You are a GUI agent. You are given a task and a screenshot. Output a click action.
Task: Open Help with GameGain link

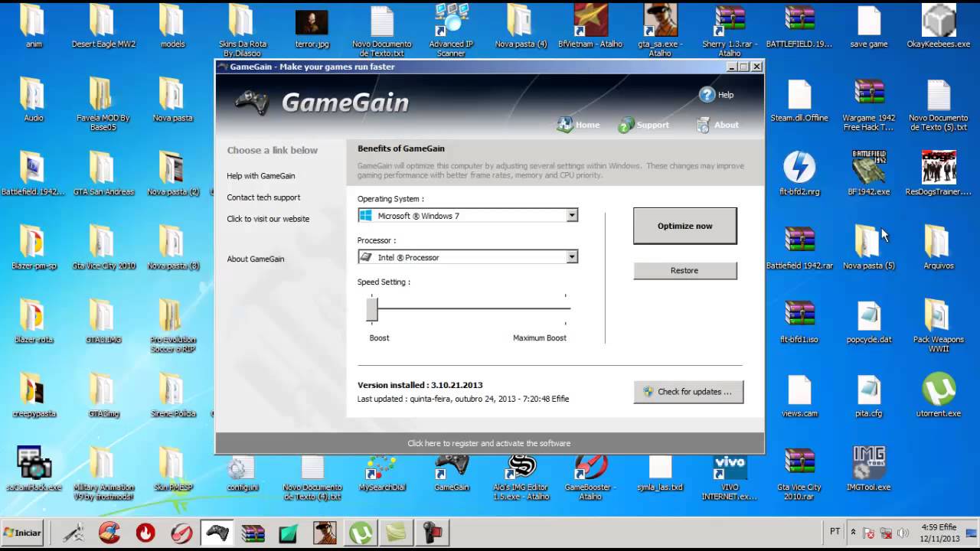pyautogui.click(x=260, y=176)
